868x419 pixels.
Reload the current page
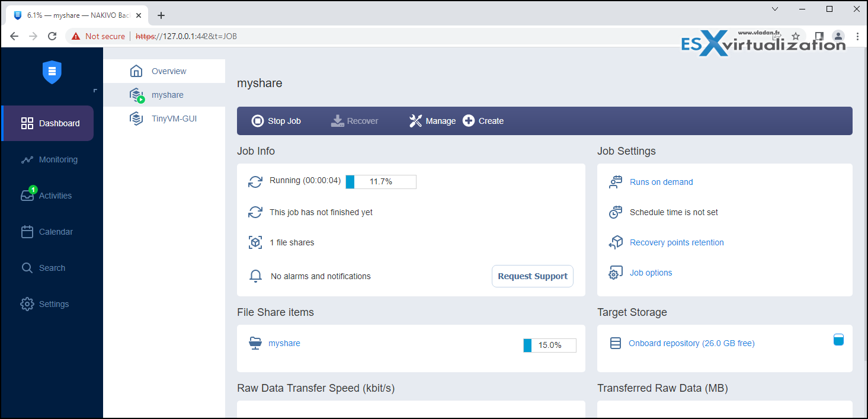(52, 36)
